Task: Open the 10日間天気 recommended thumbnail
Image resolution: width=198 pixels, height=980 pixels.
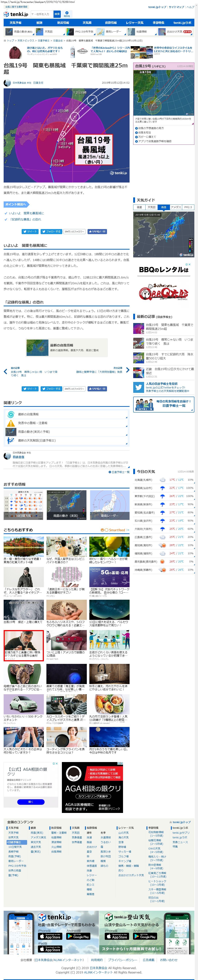Action: coord(24,504)
